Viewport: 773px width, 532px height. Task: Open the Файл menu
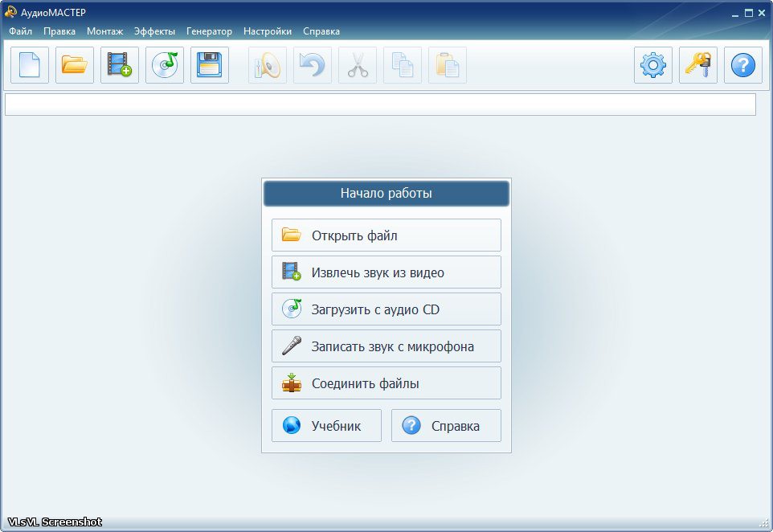(x=20, y=31)
